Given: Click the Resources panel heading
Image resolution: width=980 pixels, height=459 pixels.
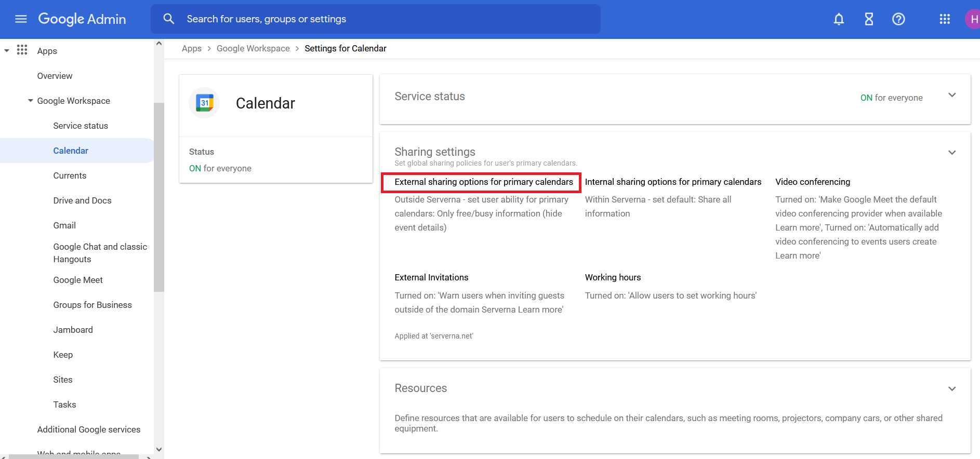Looking at the screenshot, I should click(420, 388).
